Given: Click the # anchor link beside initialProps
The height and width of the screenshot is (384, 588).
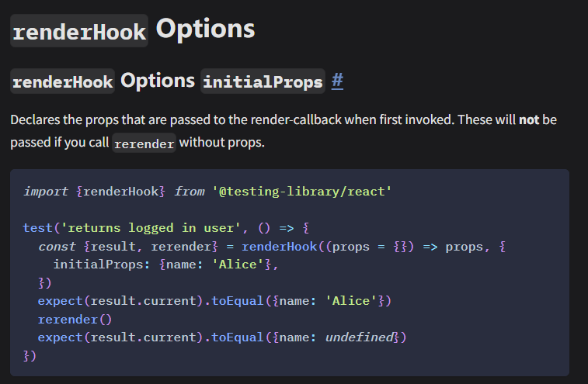Looking at the screenshot, I should click(x=337, y=81).
